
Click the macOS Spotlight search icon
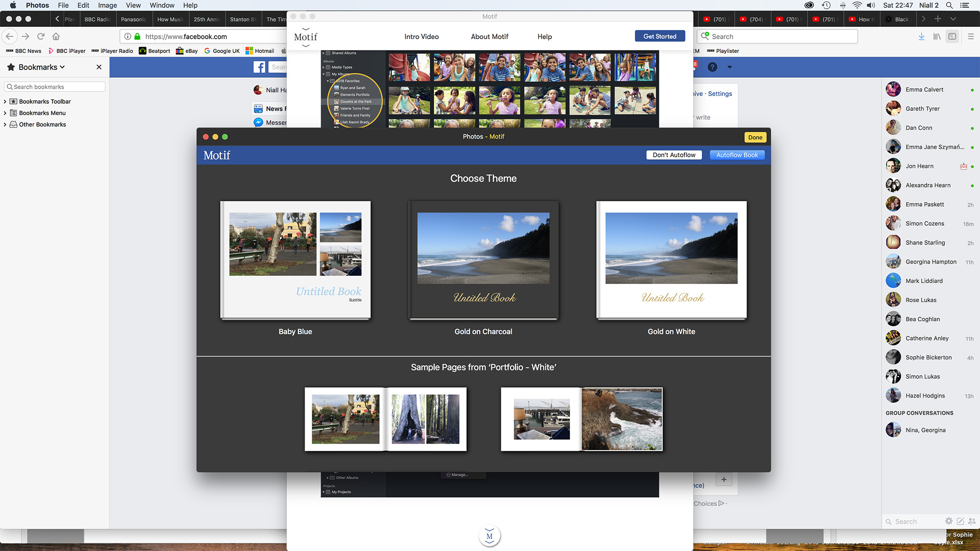[x=949, y=5]
